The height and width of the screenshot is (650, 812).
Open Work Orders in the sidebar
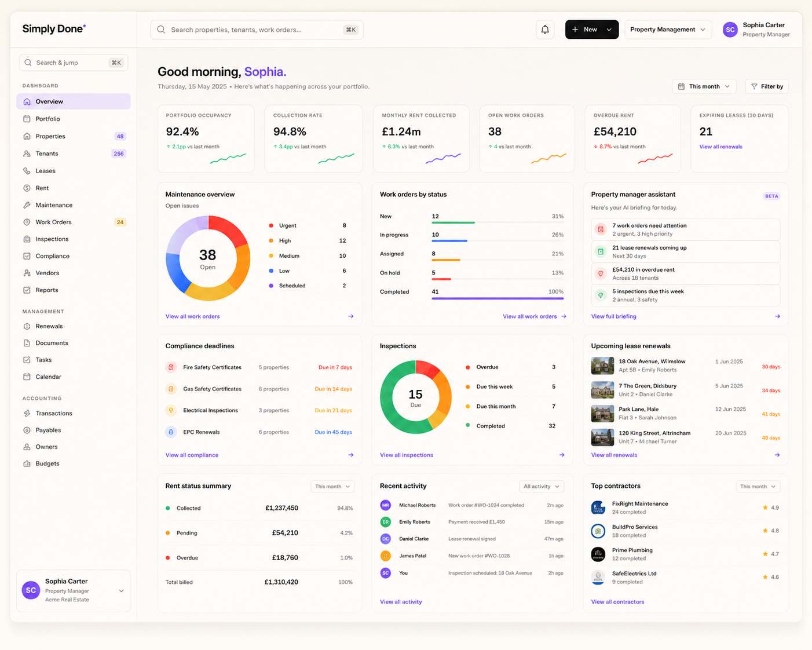point(74,222)
